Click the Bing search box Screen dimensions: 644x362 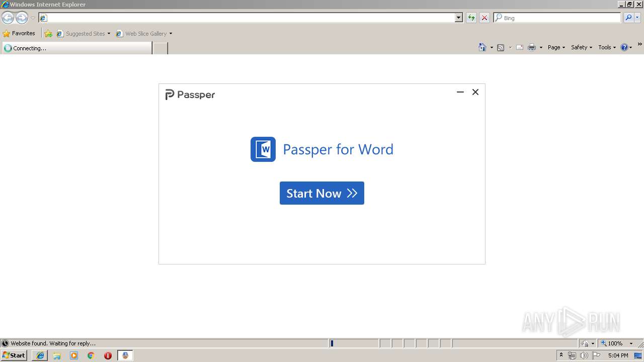[557, 18]
